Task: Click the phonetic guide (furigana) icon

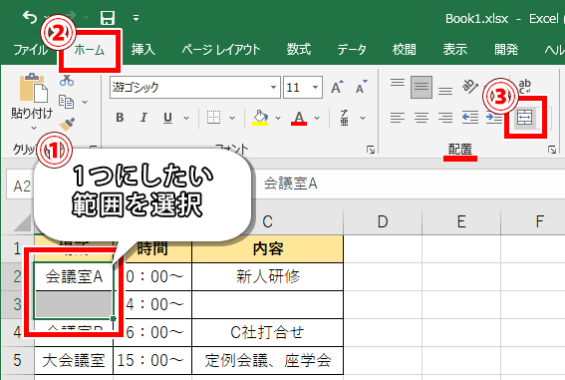Action: (344, 118)
